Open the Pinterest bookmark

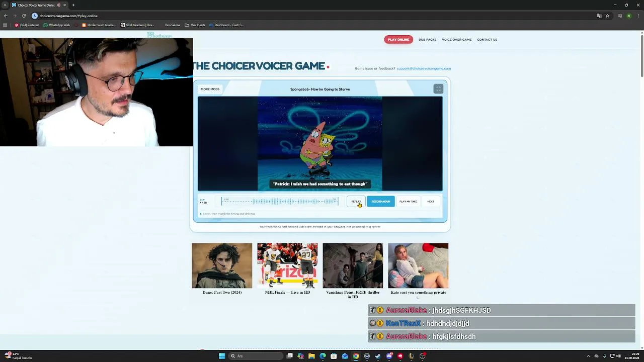pyautogui.click(x=28, y=25)
